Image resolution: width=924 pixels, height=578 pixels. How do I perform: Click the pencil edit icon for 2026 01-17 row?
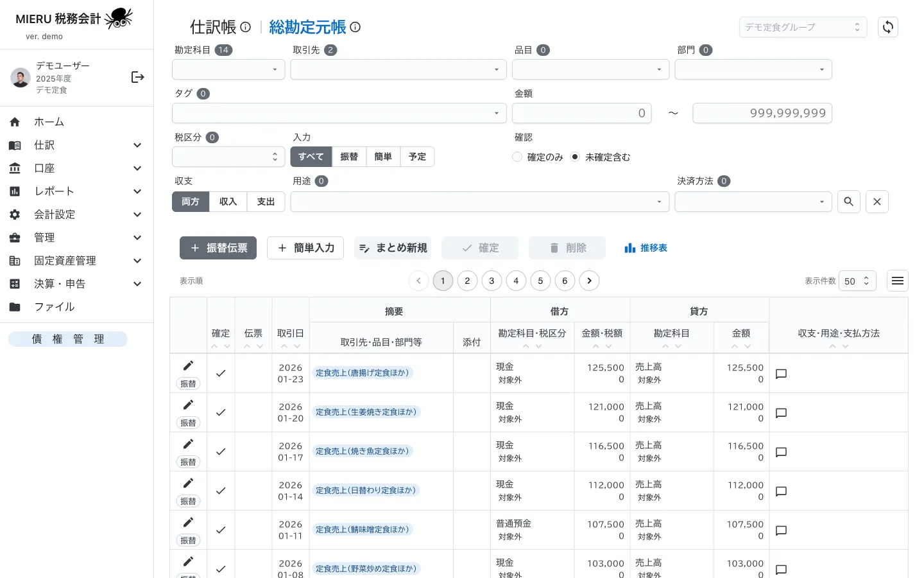pyautogui.click(x=188, y=444)
